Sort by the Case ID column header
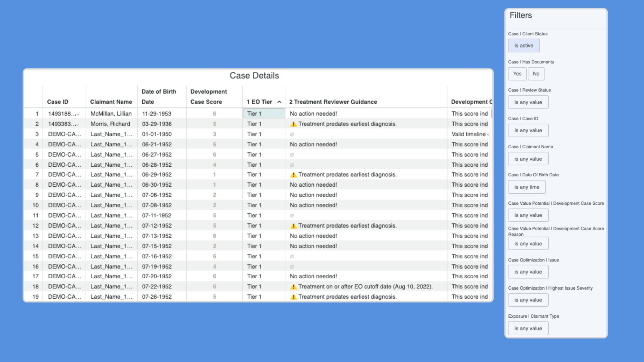The width and height of the screenshot is (644, 362). coord(58,102)
